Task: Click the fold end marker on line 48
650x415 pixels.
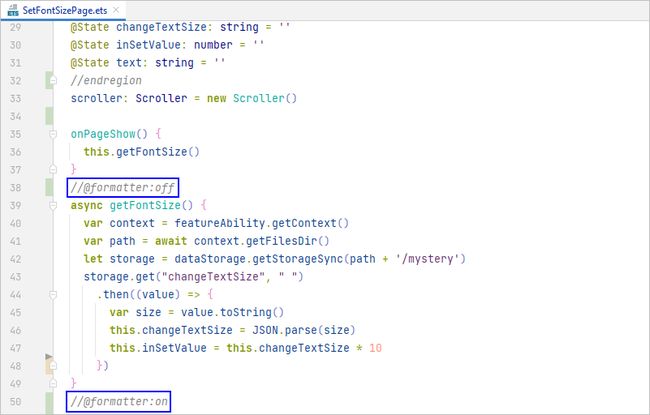Action: [x=53, y=366]
